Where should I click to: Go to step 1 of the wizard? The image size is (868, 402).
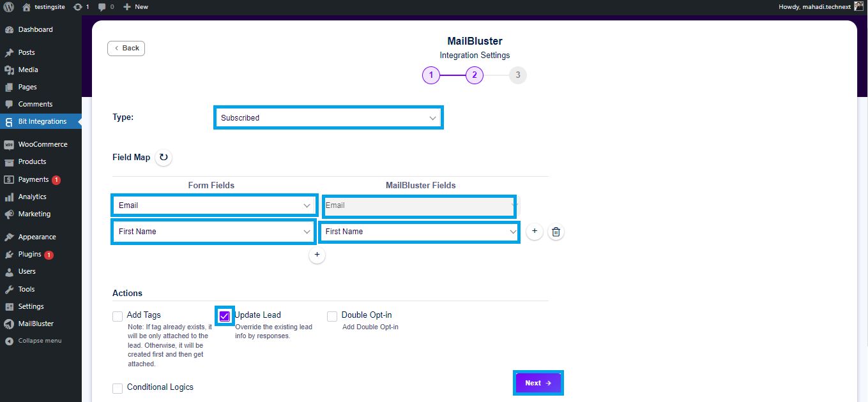pos(431,75)
